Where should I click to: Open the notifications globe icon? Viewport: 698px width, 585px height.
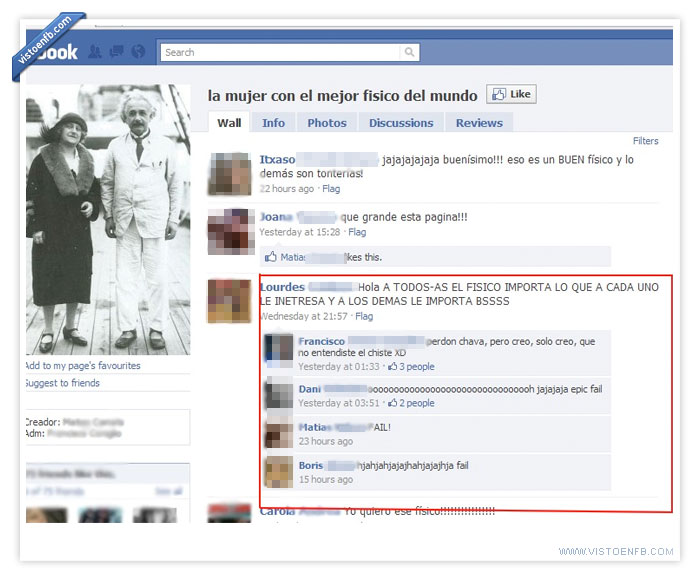tap(138, 52)
